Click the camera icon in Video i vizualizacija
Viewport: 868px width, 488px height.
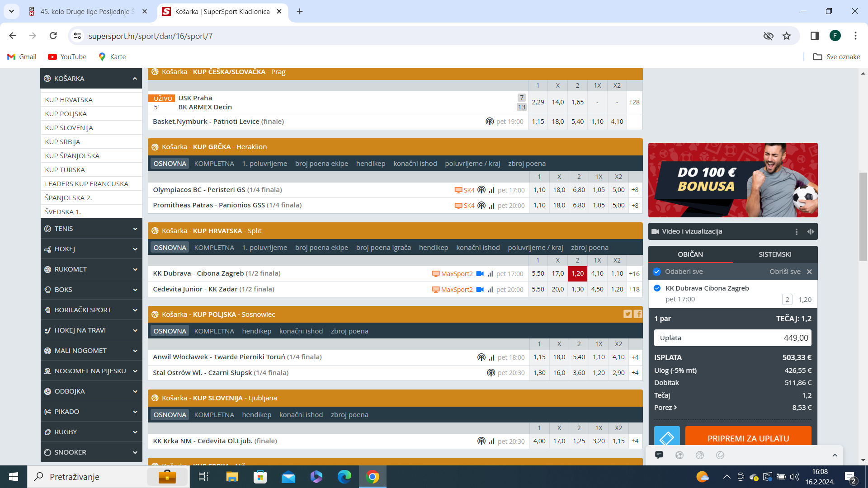(655, 231)
